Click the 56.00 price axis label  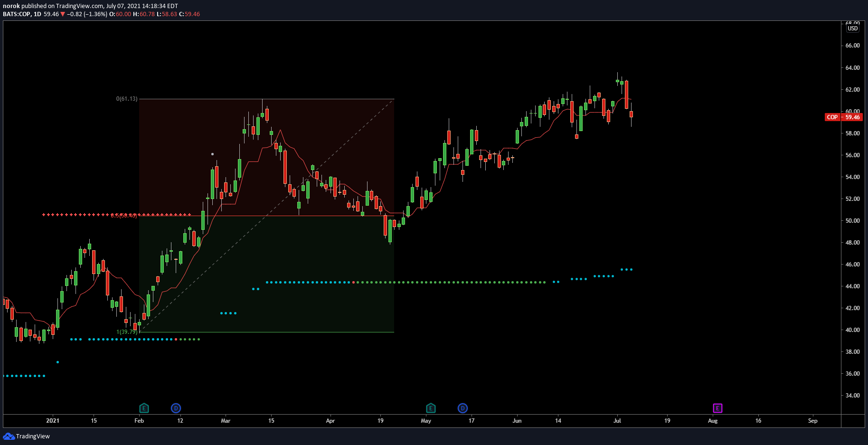852,155
